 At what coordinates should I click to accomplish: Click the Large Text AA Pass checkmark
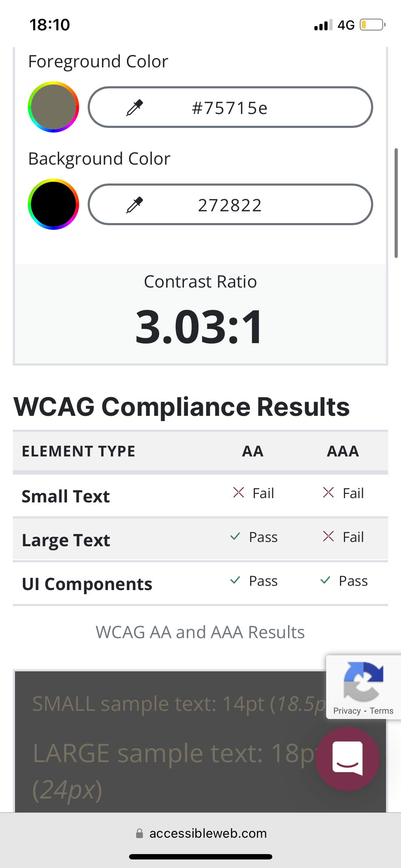point(235,536)
